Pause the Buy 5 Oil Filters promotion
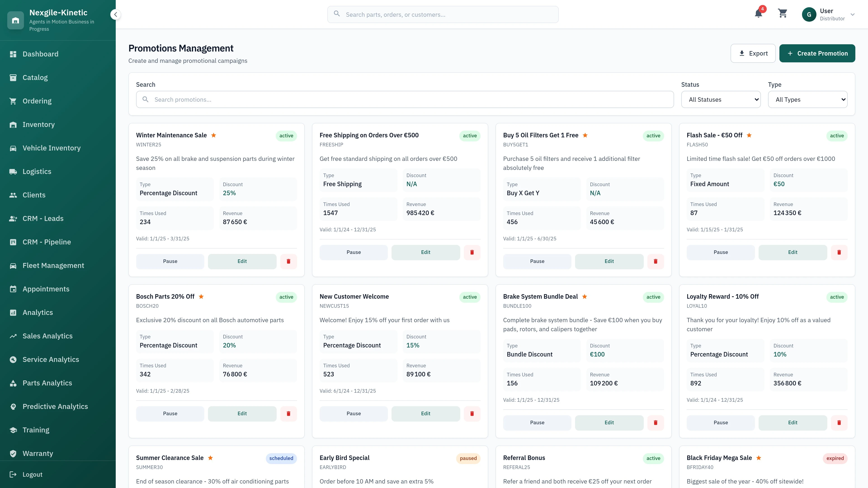Image resolution: width=868 pixels, height=488 pixels. coord(537,261)
